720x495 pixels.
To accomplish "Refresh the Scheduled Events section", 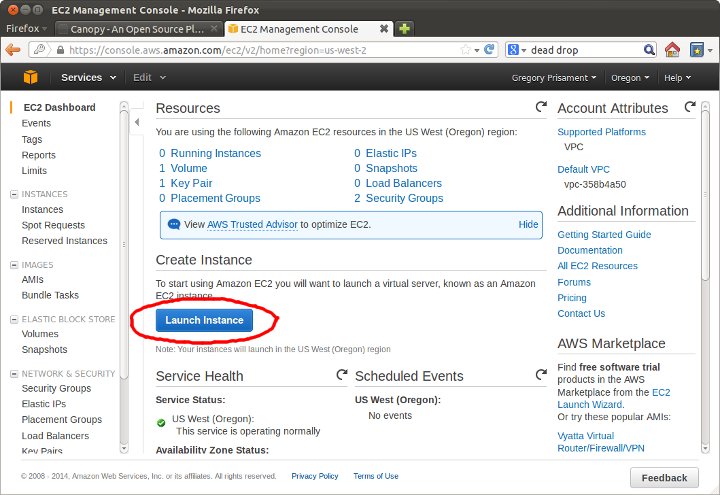I will [x=541, y=375].
